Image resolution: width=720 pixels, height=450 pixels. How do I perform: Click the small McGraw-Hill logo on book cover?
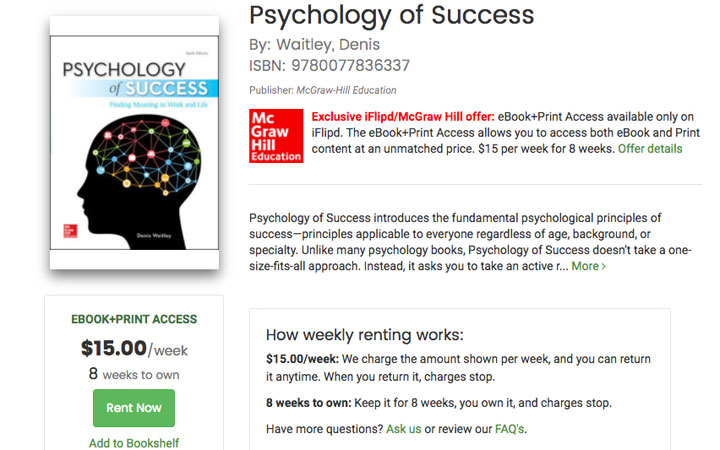(x=70, y=231)
